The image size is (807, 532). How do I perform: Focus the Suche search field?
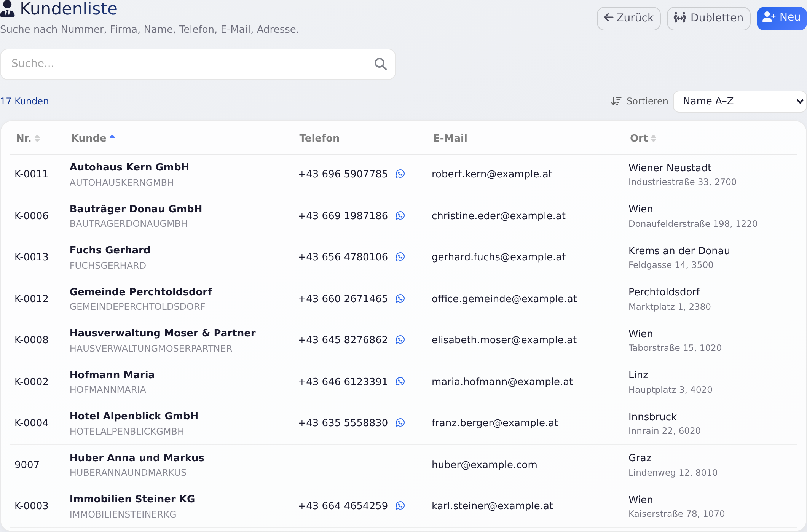coord(198,64)
